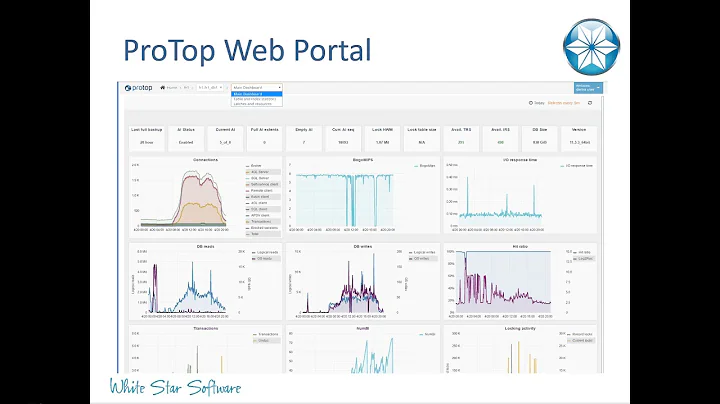720x404 pixels.
Task: Click the Version tile
Action: click(x=579, y=138)
